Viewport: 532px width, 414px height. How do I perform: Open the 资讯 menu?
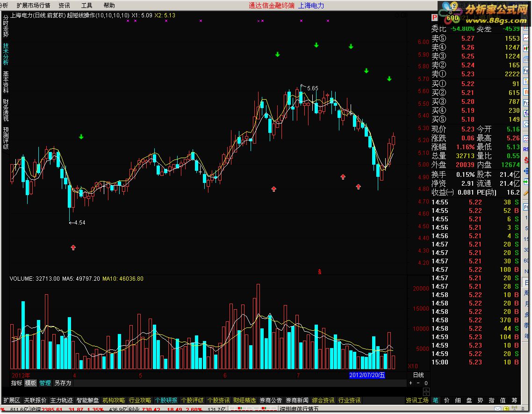pyautogui.click(x=64, y=6)
